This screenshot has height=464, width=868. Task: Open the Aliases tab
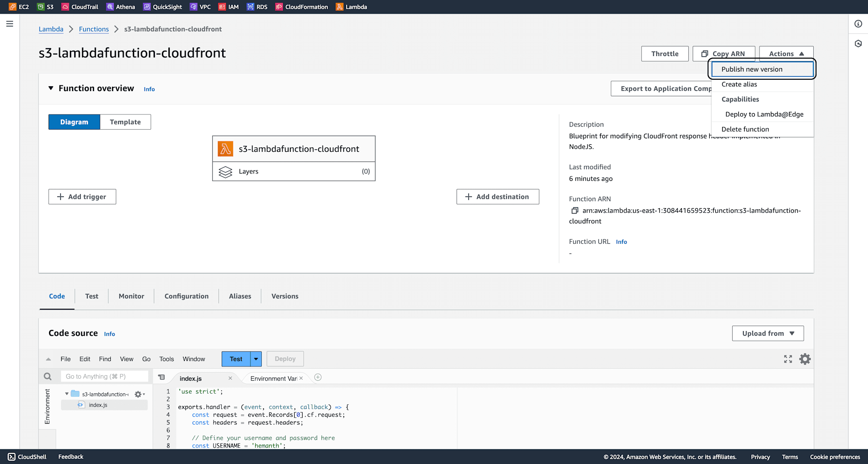click(240, 296)
